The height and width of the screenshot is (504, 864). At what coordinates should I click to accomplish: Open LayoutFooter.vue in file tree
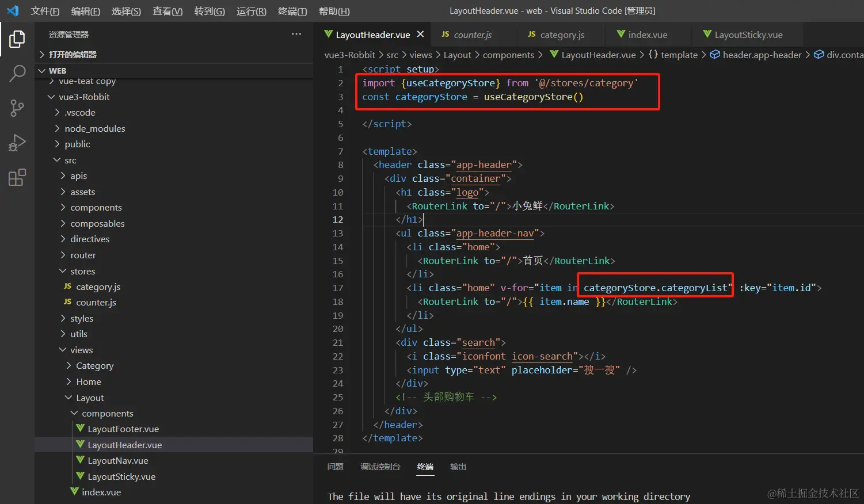(x=123, y=429)
